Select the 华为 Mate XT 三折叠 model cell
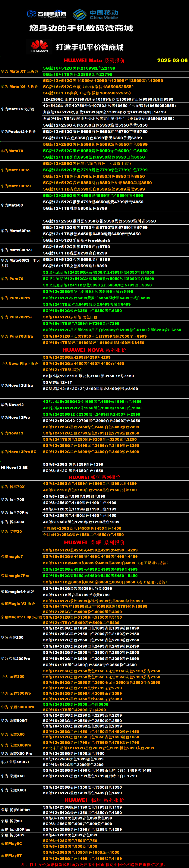 (x=21, y=71)
